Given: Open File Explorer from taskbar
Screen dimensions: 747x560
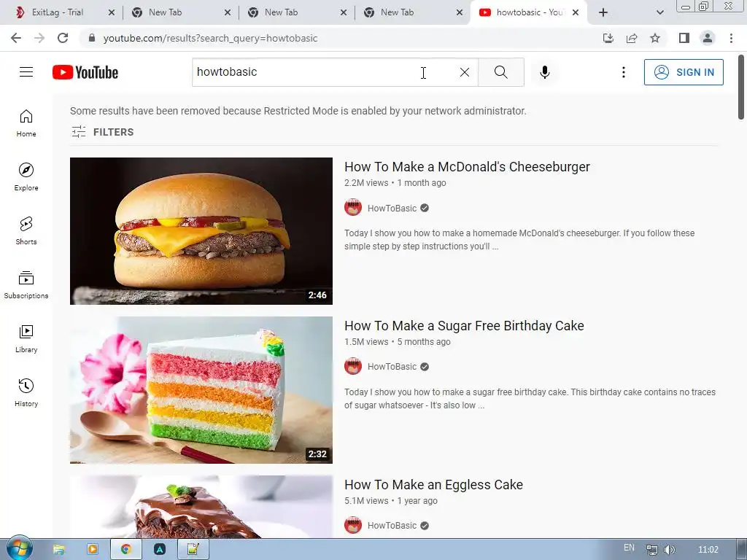Looking at the screenshot, I should [58, 550].
